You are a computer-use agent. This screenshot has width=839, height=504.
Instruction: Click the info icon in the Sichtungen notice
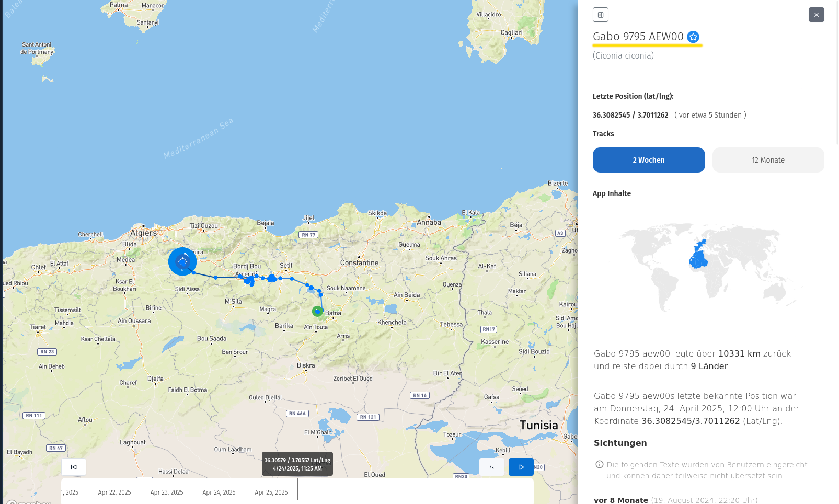tap(600, 464)
